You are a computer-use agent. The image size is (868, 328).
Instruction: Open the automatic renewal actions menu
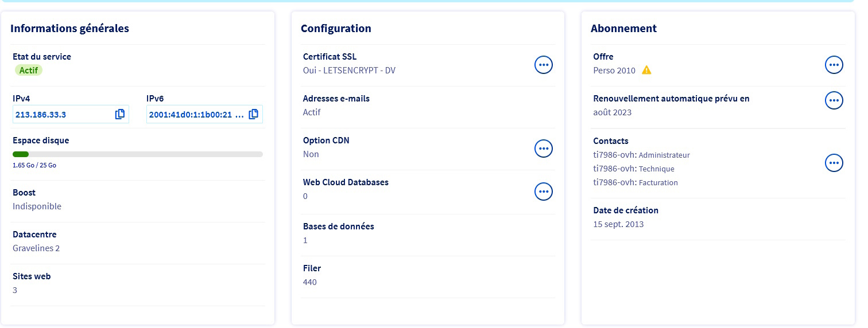tap(834, 100)
